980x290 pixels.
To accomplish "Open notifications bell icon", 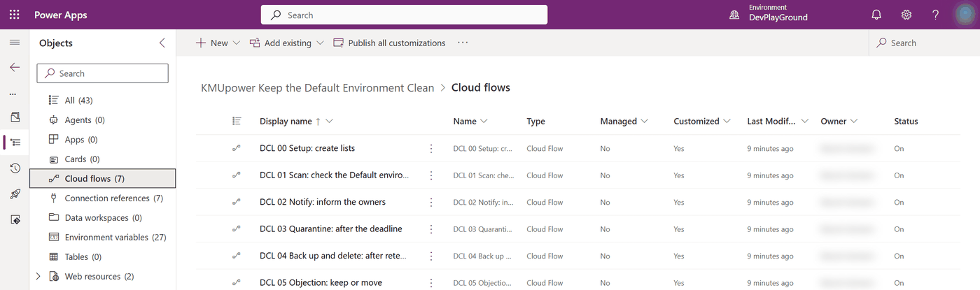I will (x=876, y=15).
